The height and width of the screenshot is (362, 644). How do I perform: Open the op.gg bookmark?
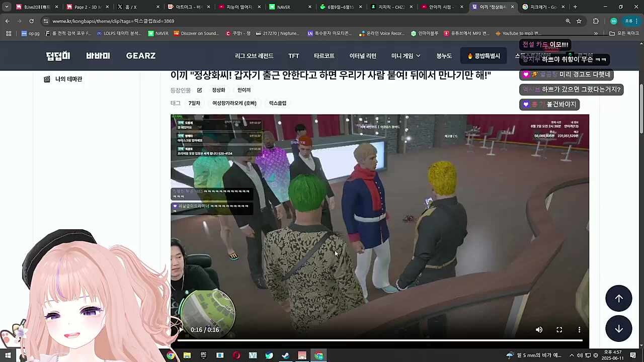pos(30,33)
